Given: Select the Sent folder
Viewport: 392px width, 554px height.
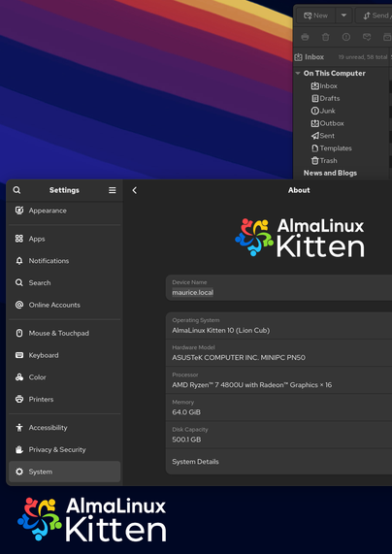Looking at the screenshot, I should coord(323,136).
